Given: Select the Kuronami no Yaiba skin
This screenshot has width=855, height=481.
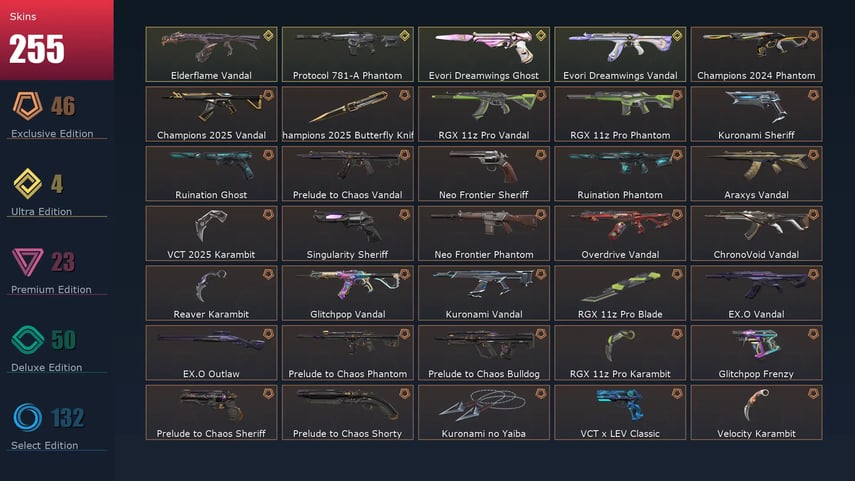Looking at the screenshot, I should (x=484, y=412).
